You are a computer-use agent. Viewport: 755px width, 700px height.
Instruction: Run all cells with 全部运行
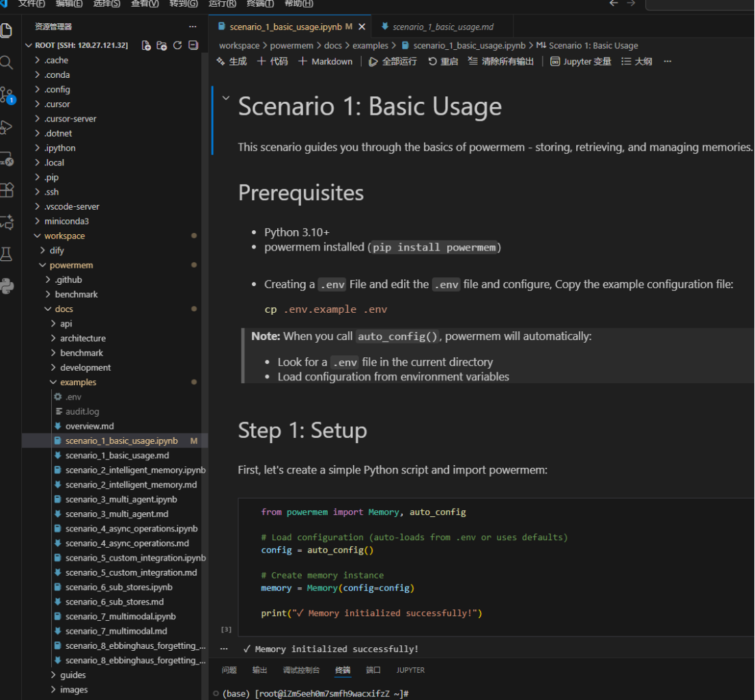click(393, 61)
